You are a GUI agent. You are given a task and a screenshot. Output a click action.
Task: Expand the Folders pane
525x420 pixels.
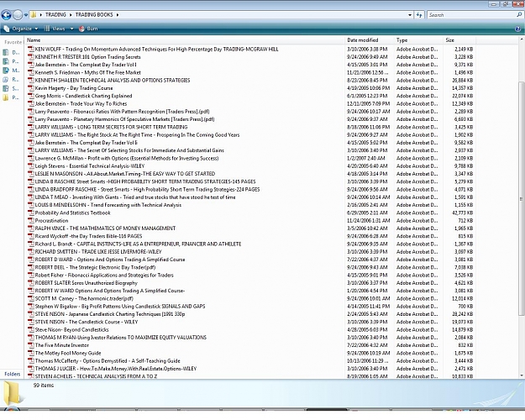12,374
